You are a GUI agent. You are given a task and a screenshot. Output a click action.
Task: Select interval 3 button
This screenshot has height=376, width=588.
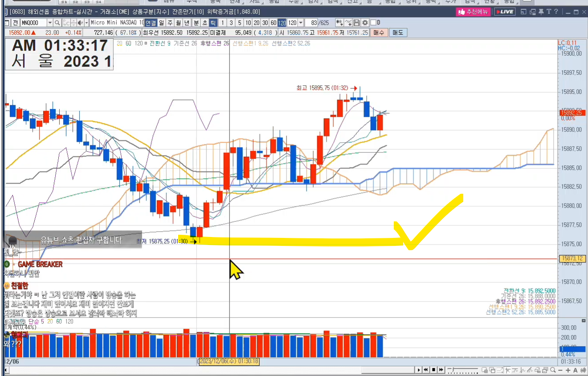[x=231, y=23]
